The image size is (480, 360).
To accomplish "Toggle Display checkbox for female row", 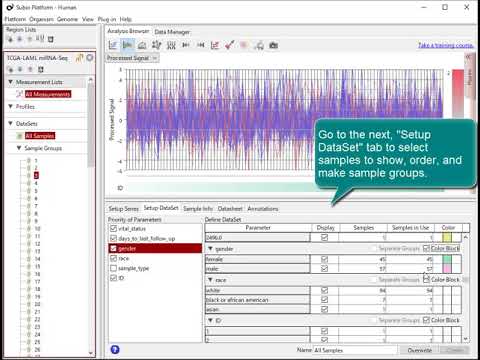I will [x=324, y=259].
